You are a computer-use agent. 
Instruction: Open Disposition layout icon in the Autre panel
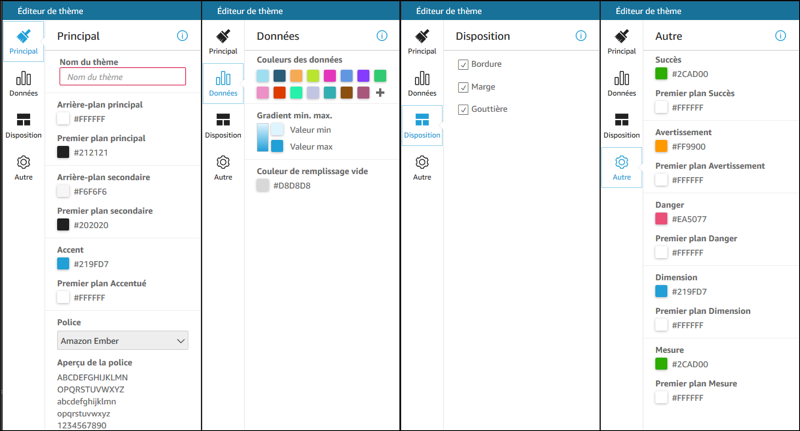(621, 120)
